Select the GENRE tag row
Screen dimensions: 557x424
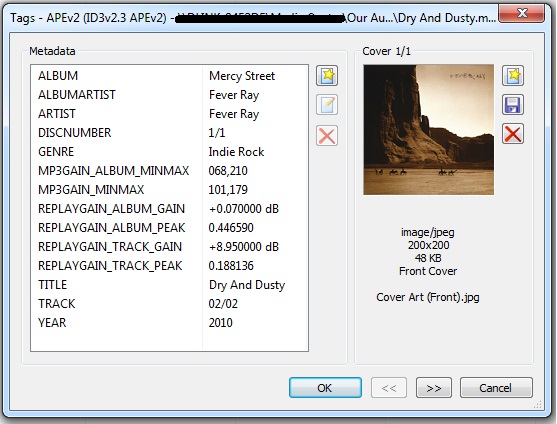tap(169, 152)
